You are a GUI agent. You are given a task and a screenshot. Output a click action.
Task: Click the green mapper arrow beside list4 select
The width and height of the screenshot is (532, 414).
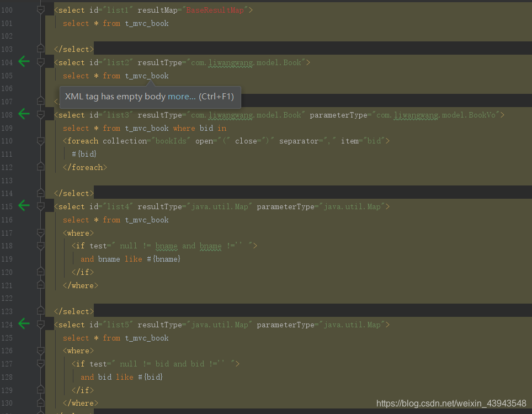(x=24, y=206)
